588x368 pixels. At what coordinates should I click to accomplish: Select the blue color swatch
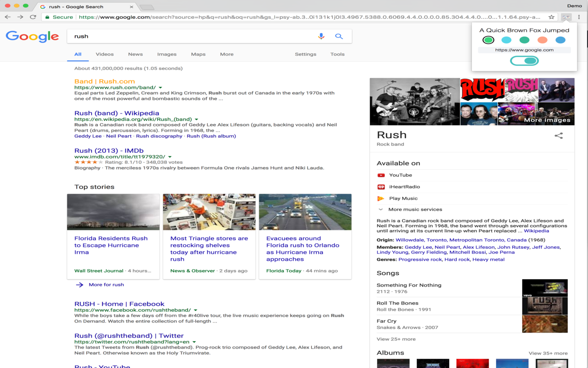point(560,40)
